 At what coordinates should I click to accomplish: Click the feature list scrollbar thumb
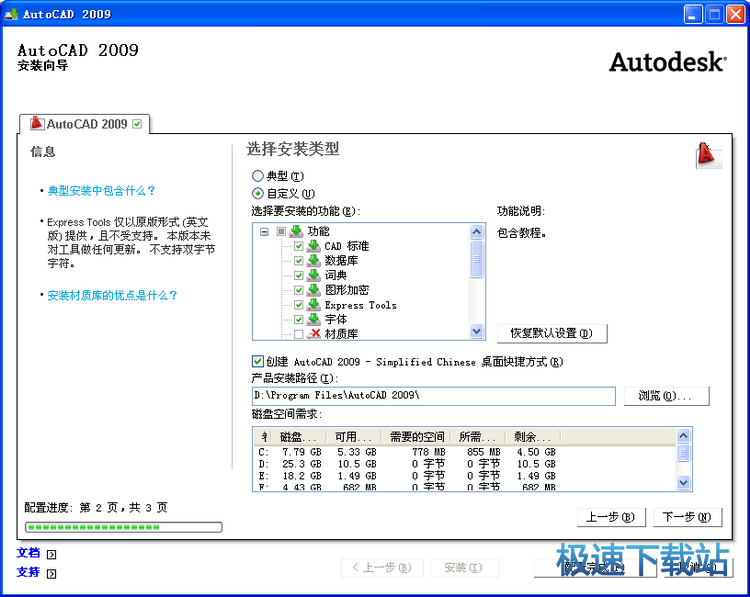tap(476, 259)
